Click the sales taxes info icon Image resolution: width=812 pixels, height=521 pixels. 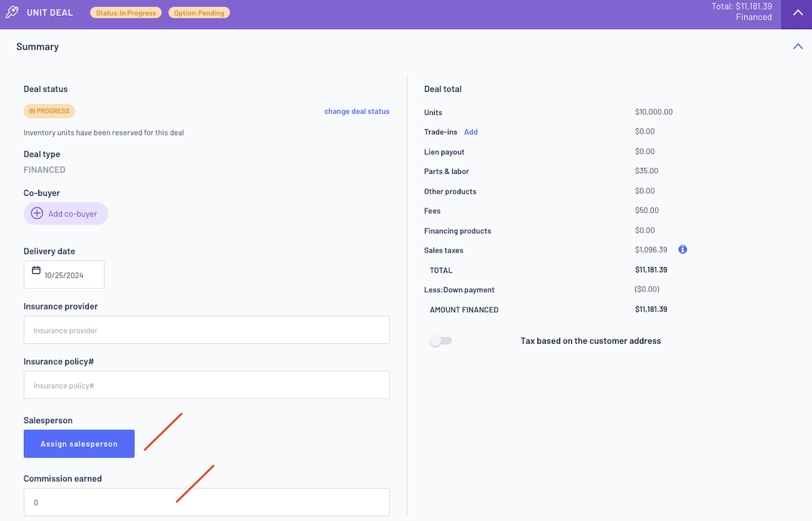683,250
